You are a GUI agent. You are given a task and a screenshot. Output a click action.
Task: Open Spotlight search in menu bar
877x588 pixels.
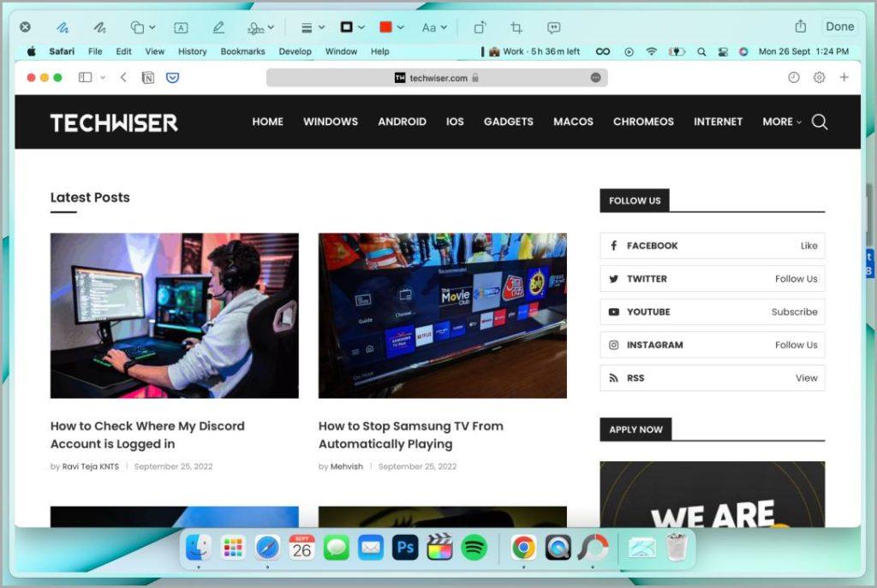701,51
